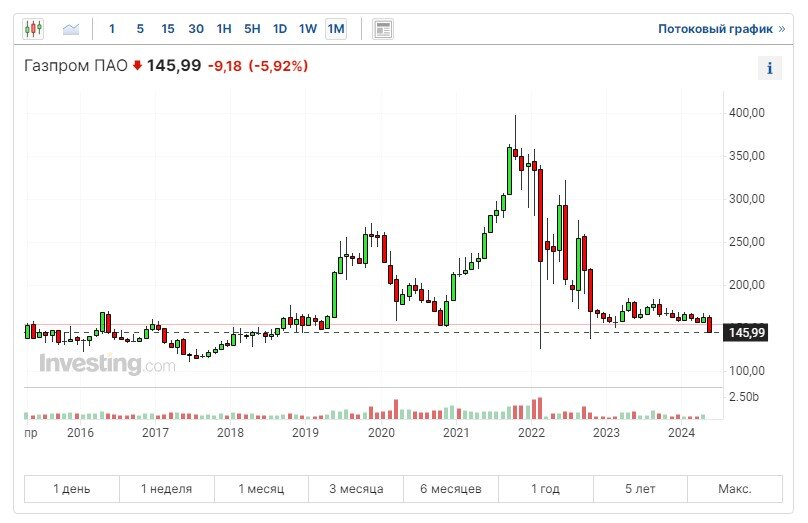Switch to the area chart type icon
Viewport: 808px width, 523px height.
pyautogui.click(x=71, y=29)
